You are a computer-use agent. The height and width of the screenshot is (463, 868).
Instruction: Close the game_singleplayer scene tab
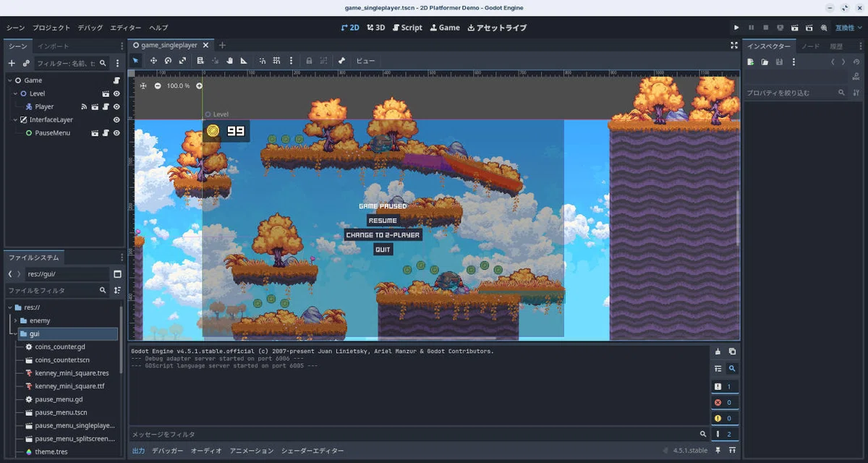[205, 45]
